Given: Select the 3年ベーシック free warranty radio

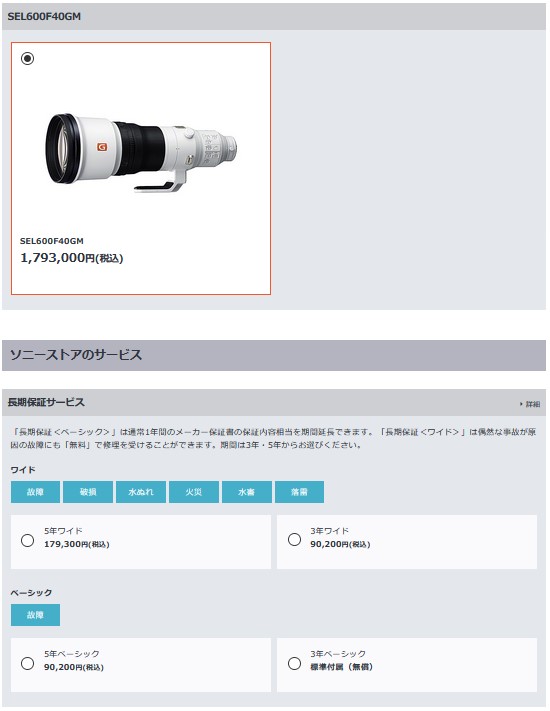Looking at the screenshot, I should click(294, 663).
